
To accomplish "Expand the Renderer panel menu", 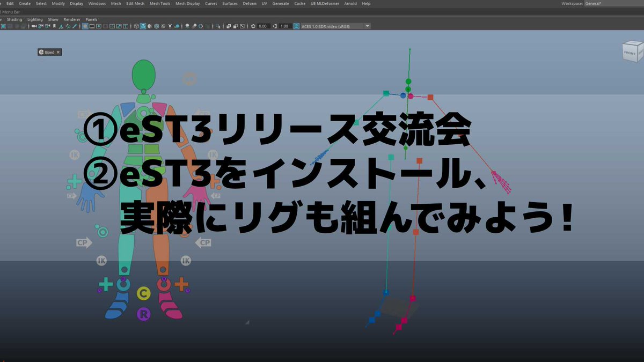I will 71,19.
